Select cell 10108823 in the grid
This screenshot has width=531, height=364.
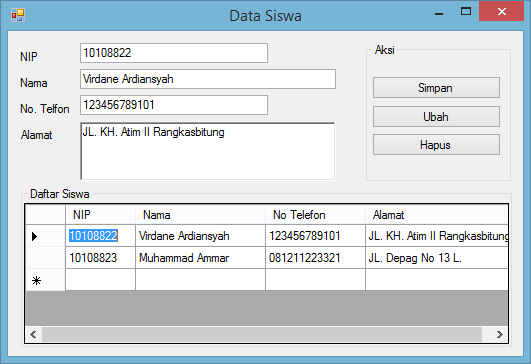click(100, 258)
